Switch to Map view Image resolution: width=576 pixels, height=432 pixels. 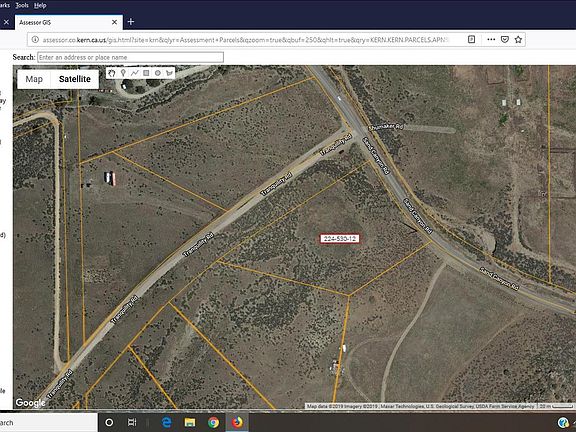click(x=34, y=79)
